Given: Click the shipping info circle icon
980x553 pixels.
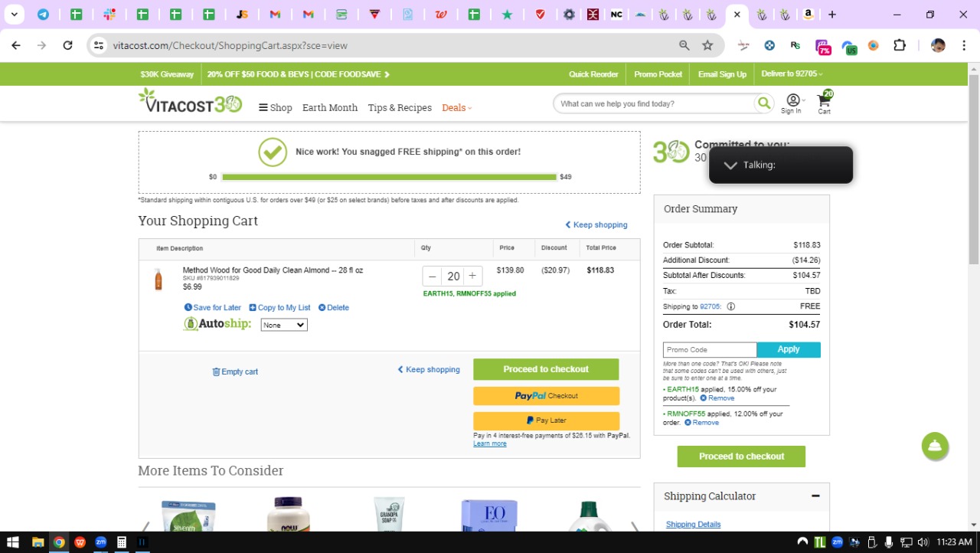Looking at the screenshot, I should [x=730, y=306].
